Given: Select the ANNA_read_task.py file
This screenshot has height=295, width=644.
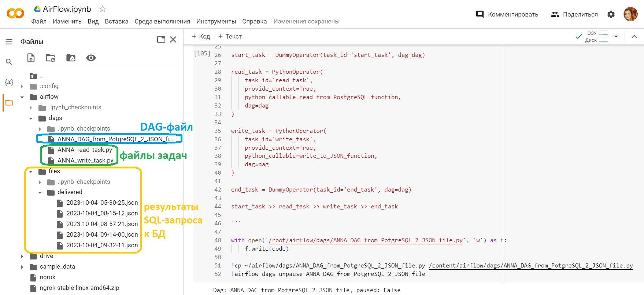Looking at the screenshot, I should coord(84,150).
